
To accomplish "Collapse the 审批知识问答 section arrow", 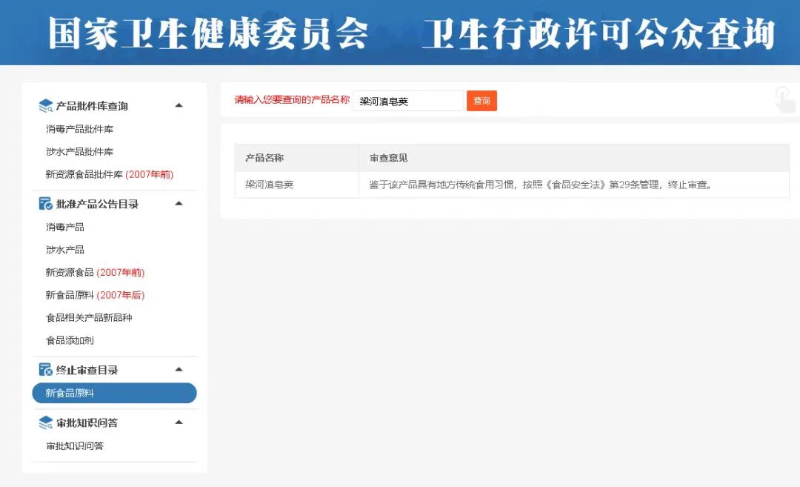I will [179, 422].
